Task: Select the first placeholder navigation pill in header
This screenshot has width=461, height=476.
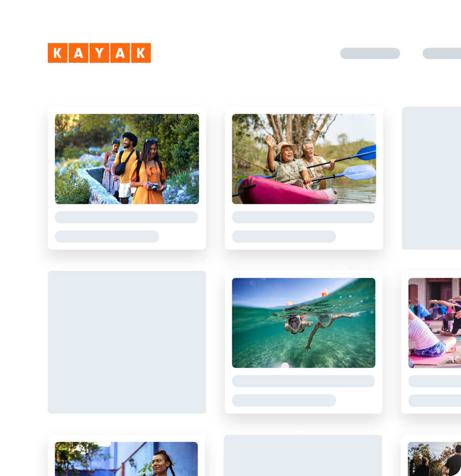Action: click(370, 53)
